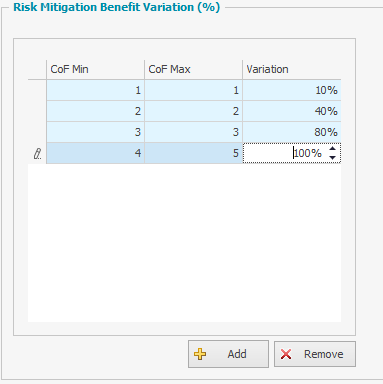Click the yellow plus icon on Add
The height and width of the screenshot is (384, 383).
tap(200, 354)
